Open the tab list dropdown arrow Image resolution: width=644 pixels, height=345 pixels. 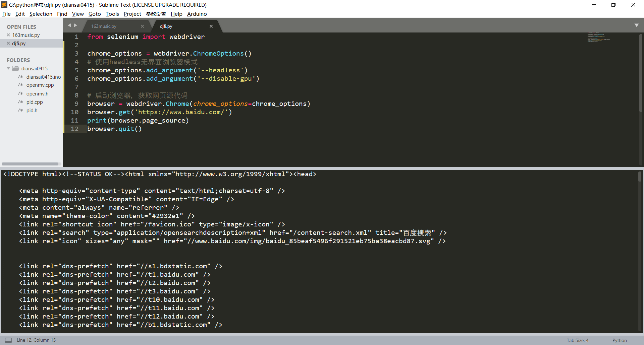point(637,25)
